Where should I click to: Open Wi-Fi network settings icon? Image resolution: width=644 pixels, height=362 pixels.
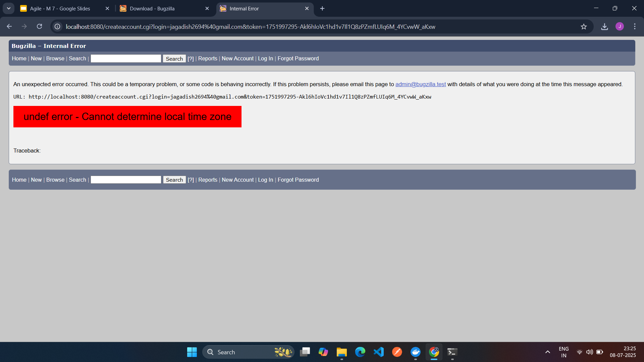(579, 352)
